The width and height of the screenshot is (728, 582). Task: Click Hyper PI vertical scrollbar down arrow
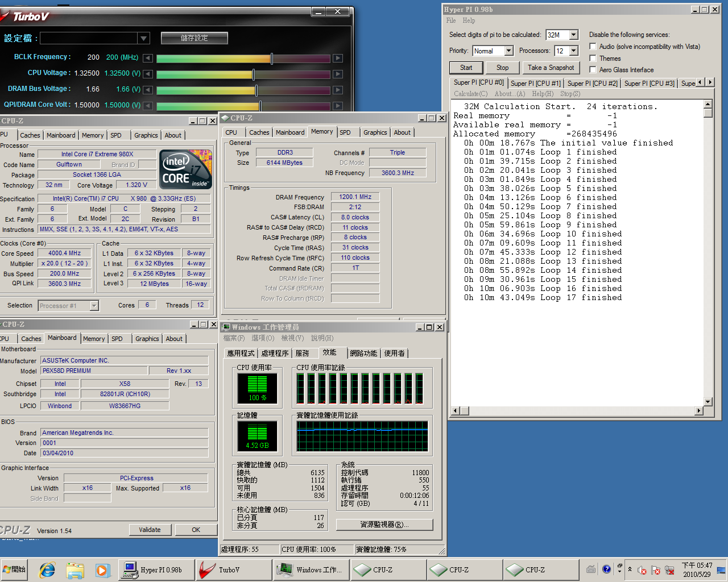708,402
